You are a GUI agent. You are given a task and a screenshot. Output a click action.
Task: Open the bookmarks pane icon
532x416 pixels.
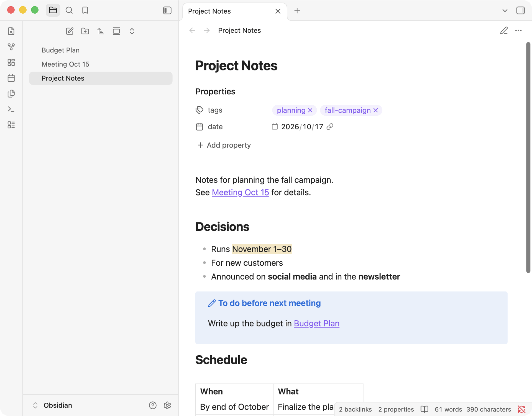point(85,11)
